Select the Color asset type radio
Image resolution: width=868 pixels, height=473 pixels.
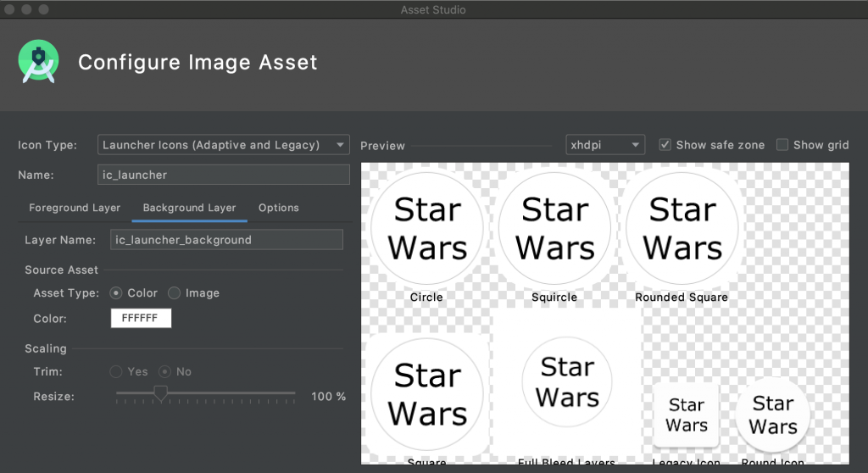[x=115, y=293]
